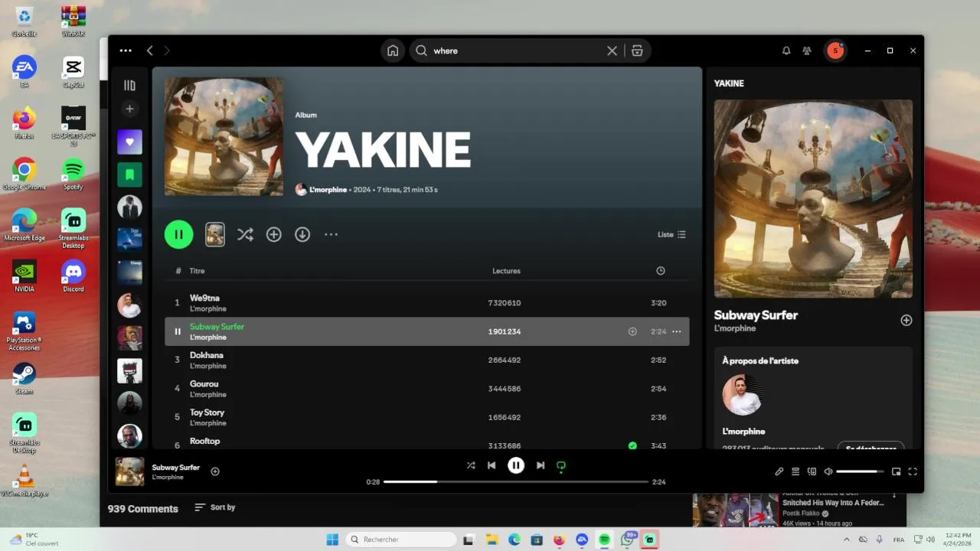
Task: Open the Spotify home page icon
Action: 393,51
